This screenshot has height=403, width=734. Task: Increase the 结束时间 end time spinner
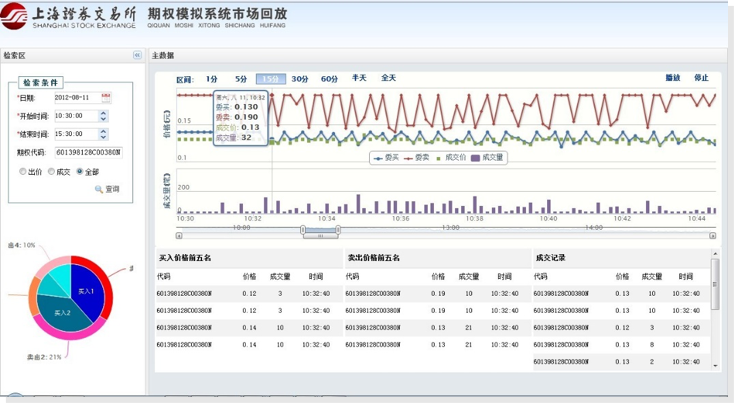(103, 132)
